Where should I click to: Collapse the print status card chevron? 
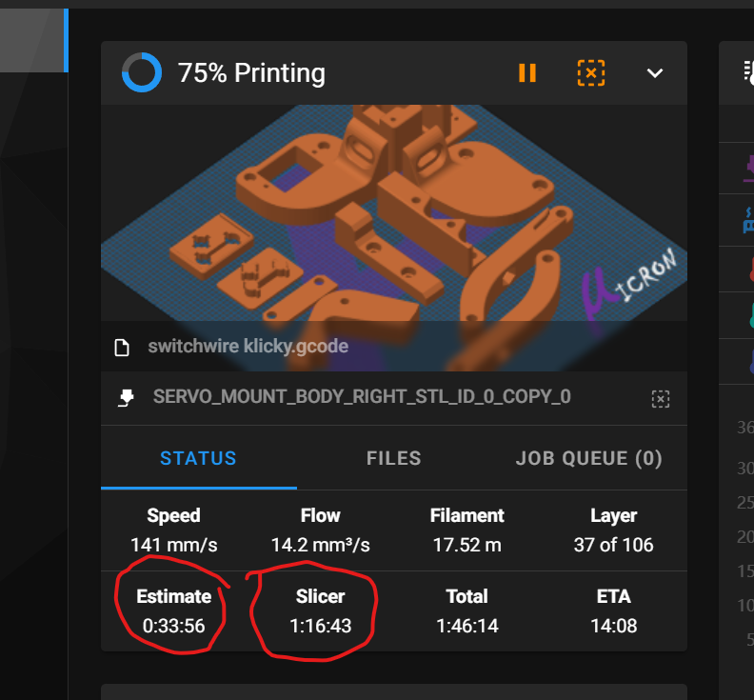click(654, 73)
